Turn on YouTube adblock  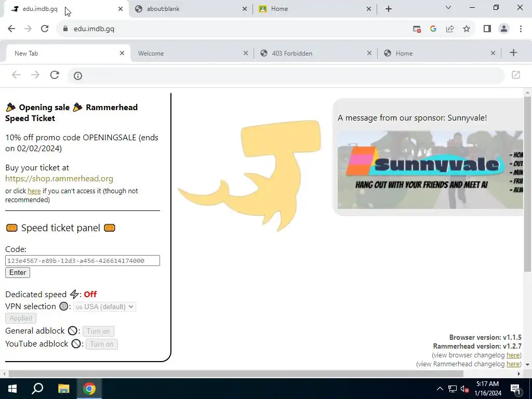pyautogui.click(x=102, y=344)
